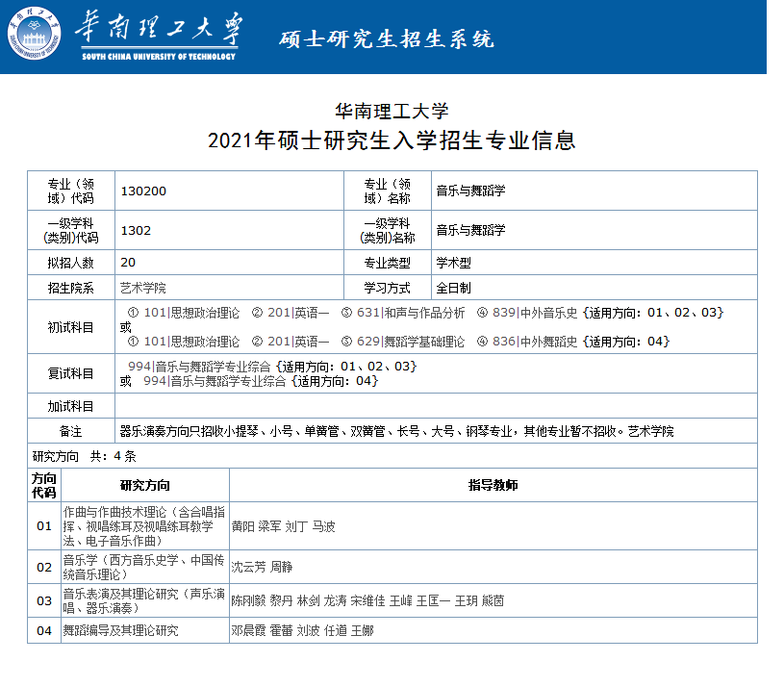Image resolution: width=784 pixels, height=687 pixels.
Task: Click the 招生院系 row label
Action: [x=70, y=288]
